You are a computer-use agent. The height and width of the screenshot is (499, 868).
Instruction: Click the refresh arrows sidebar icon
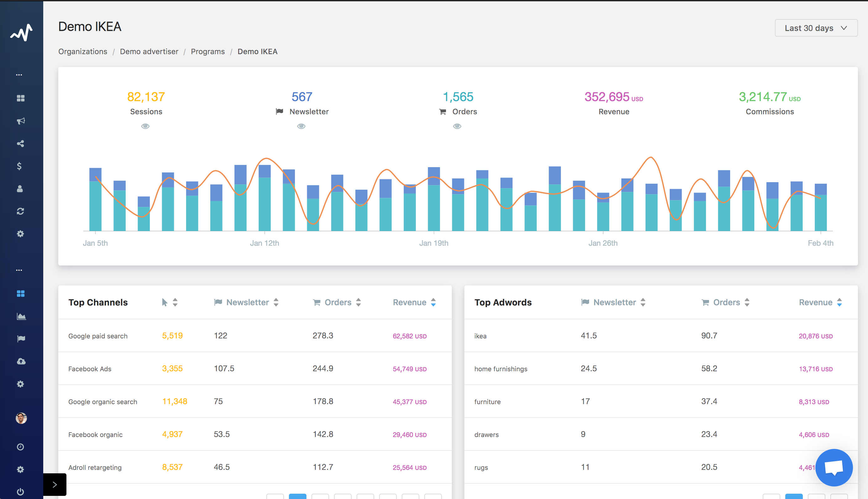(x=21, y=211)
